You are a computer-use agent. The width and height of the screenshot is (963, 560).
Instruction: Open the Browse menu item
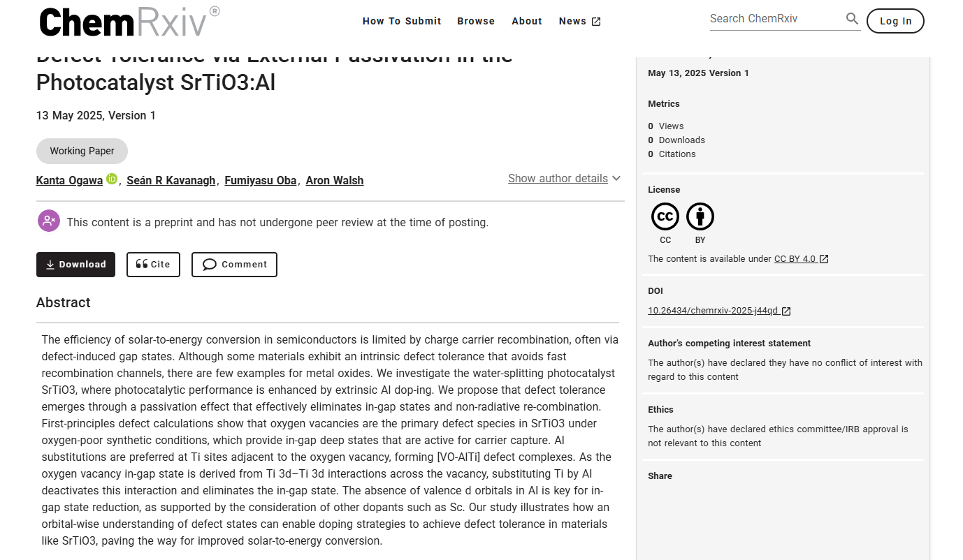[x=476, y=21]
